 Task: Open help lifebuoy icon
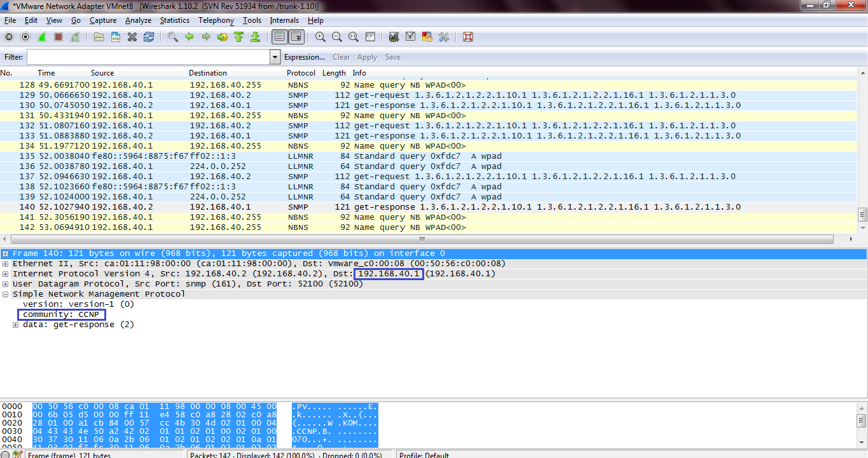468,37
